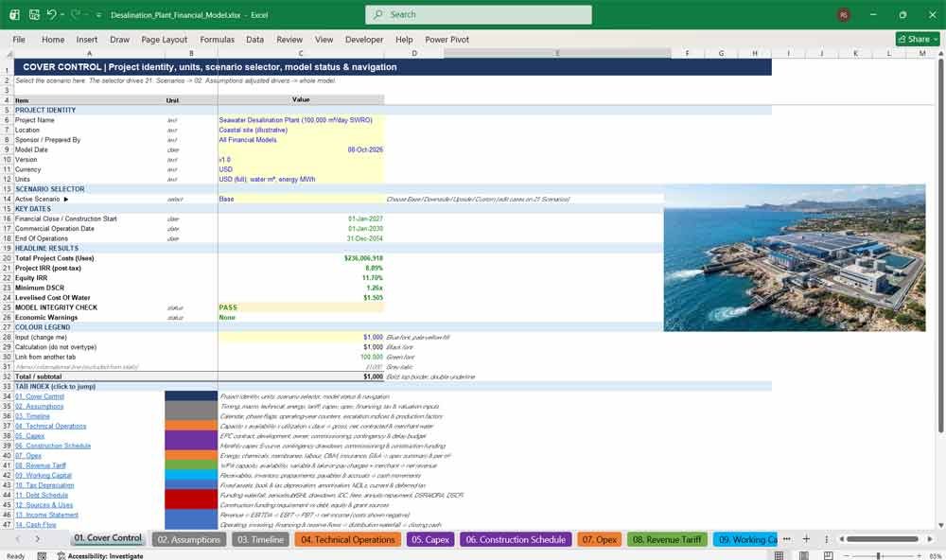Open the Developer ribbon tab

click(x=364, y=39)
